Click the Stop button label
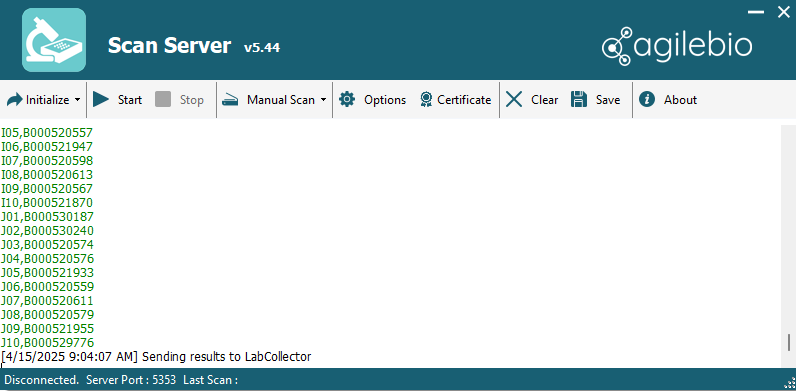796x391 pixels. point(191,100)
